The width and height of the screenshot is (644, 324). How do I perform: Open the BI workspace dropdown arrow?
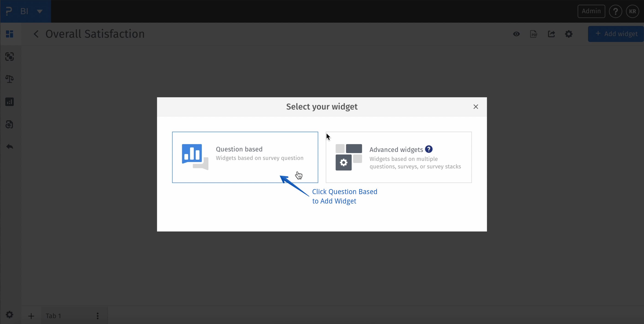click(40, 11)
